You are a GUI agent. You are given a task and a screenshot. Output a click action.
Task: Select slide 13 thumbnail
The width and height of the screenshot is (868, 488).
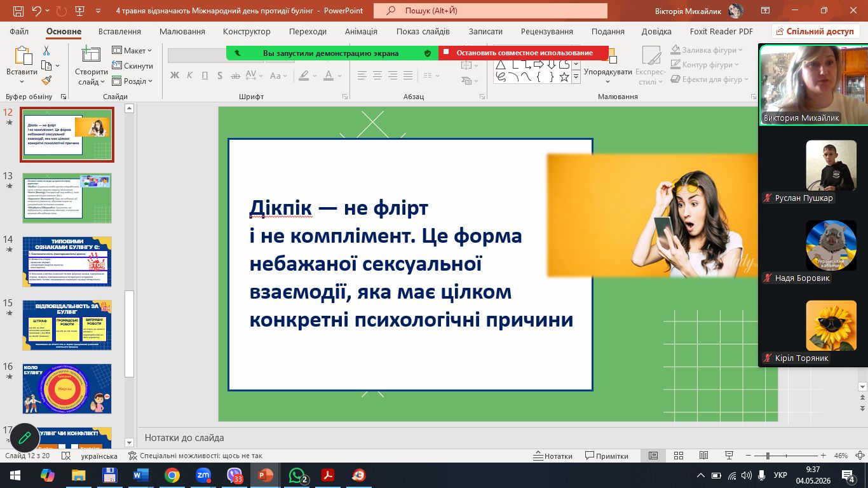click(x=67, y=198)
